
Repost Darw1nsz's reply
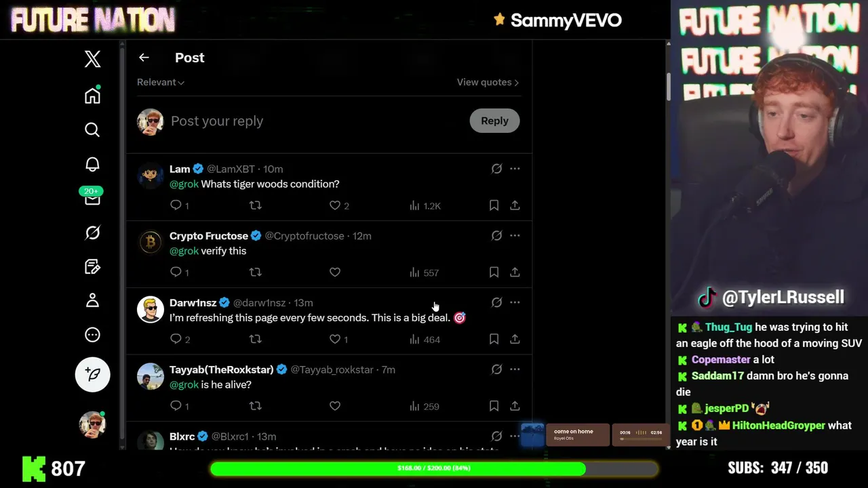coord(255,339)
